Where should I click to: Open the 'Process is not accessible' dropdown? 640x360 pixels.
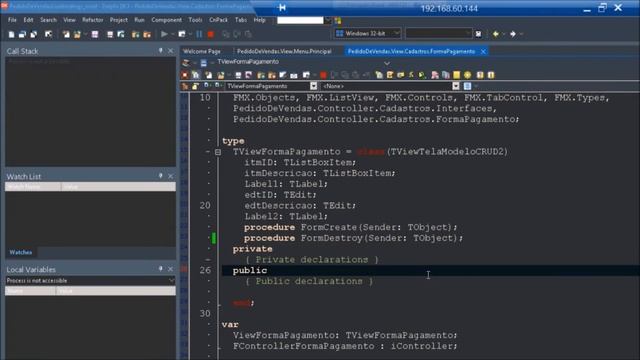pyautogui.click(x=90, y=280)
